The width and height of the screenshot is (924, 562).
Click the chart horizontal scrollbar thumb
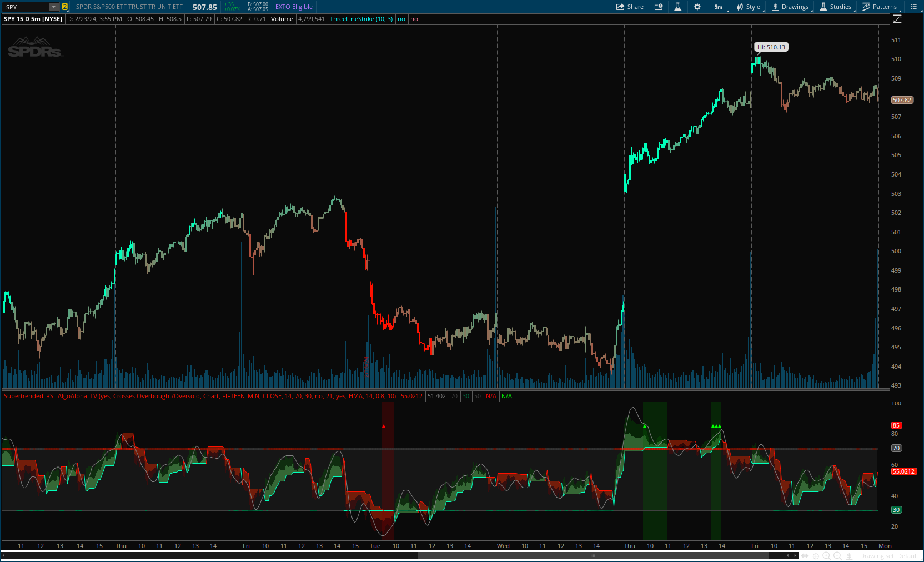pyautogui.click(x=593, y=555)
